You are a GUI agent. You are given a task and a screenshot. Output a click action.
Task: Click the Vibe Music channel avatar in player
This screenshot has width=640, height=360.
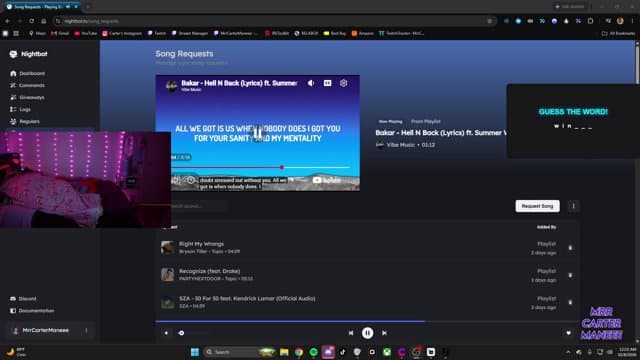171,85
